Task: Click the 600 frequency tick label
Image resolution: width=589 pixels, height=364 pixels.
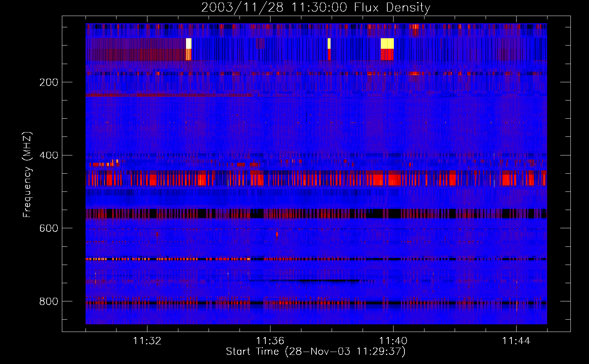Action: pos(49,228)
